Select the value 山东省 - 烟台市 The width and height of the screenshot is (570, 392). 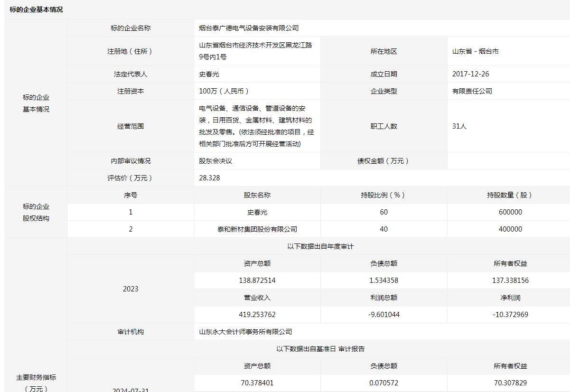[x=476, y=51]
